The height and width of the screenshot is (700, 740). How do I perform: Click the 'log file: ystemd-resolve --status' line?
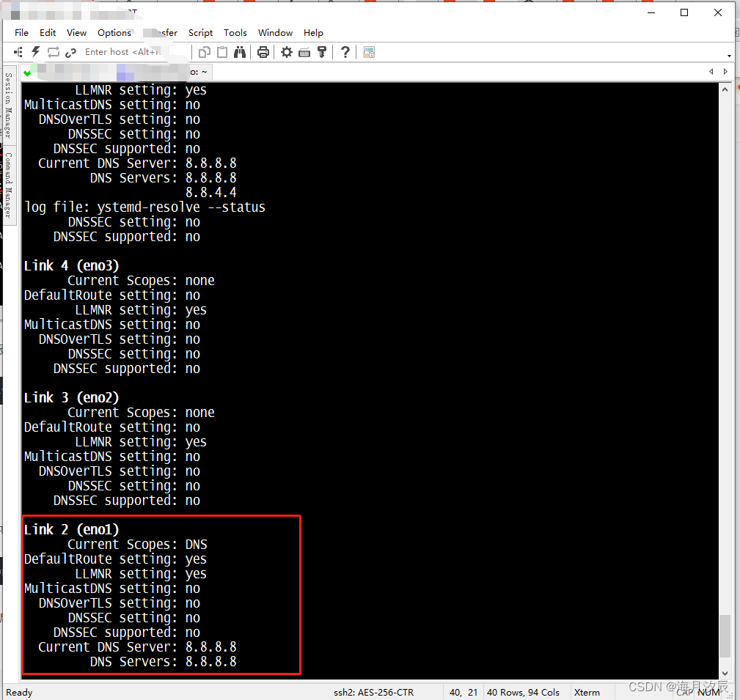tap(145, 207)
